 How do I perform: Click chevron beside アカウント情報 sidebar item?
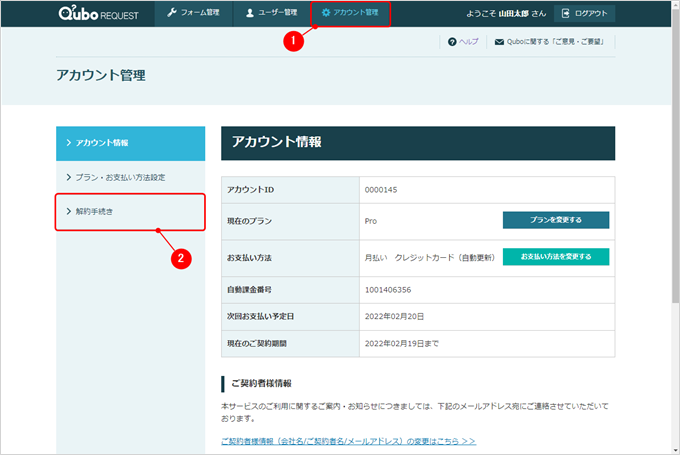click(69, 143)
